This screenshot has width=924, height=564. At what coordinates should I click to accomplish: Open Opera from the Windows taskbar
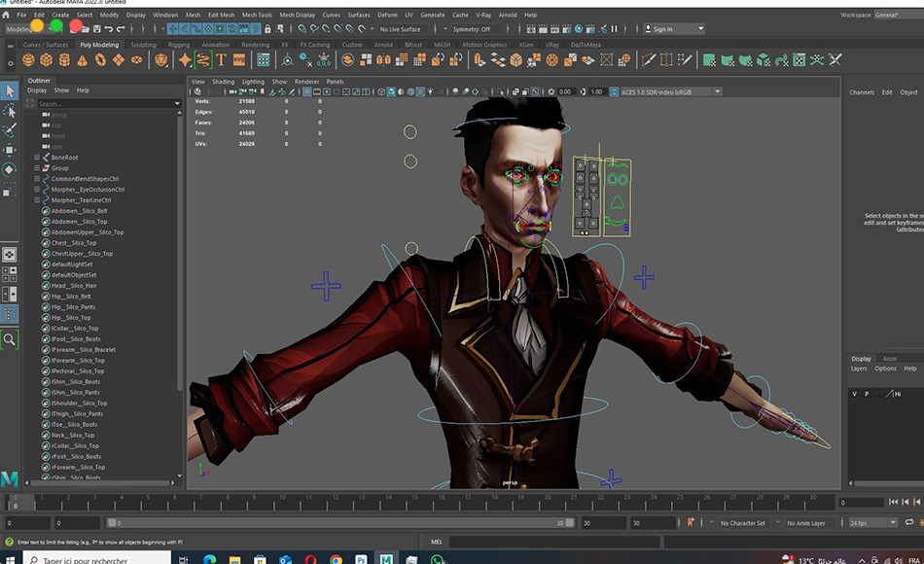click(x=310, y=559)
